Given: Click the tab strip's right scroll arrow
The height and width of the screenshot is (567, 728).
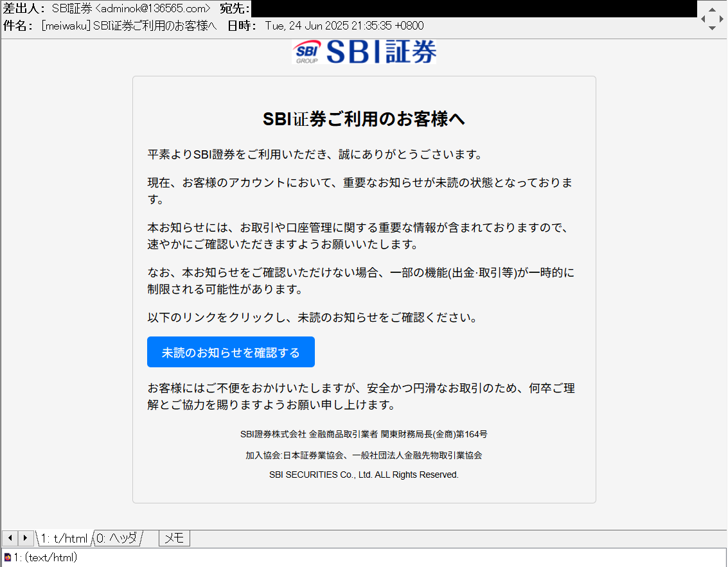Looking at the screenshot, I should tap(26, 538).
